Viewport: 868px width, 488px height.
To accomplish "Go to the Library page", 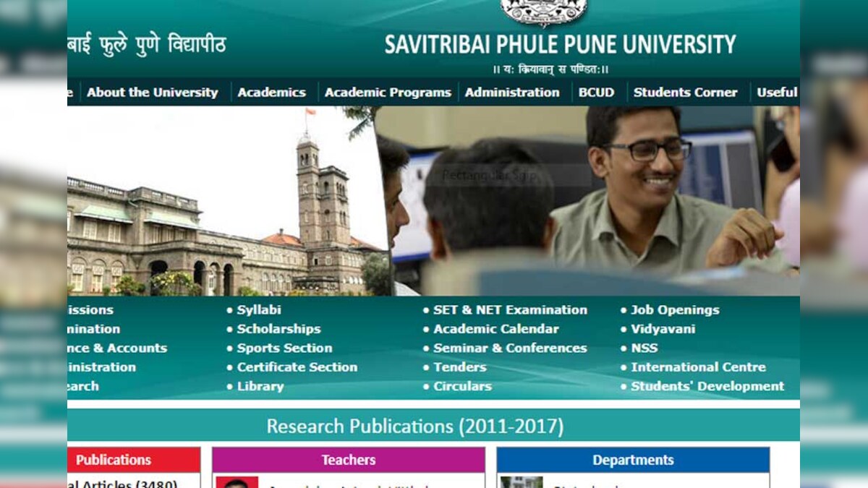I will [259, 386].
